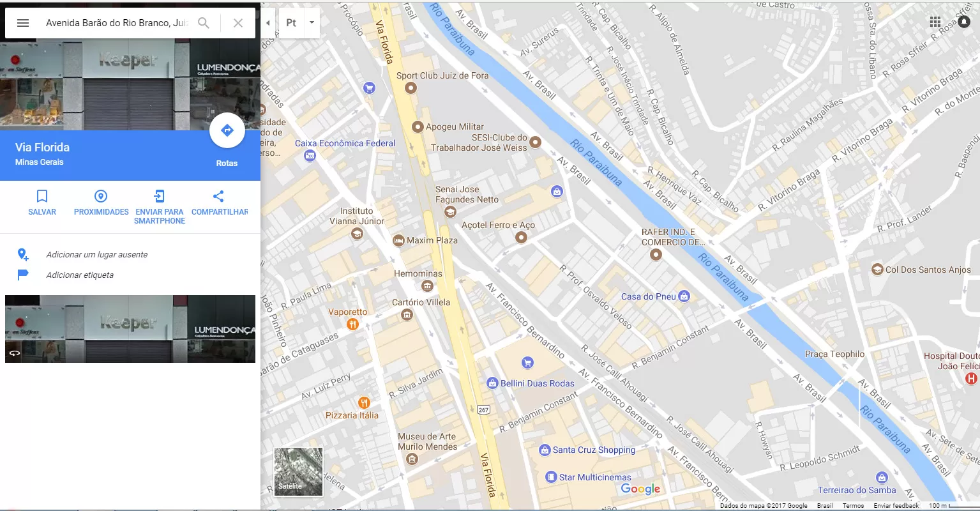Screen dimensions: 980x511
Task: Open the Keeper street view thumbnail
Action: tap(130, 329)
